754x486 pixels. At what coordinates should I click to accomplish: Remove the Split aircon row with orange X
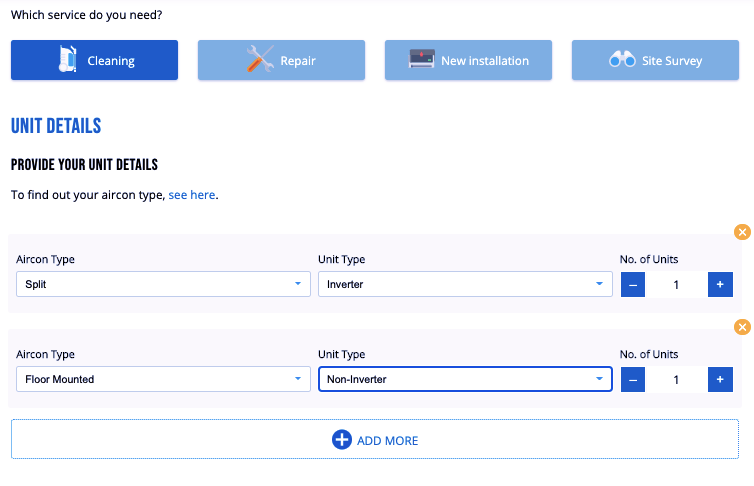coord(742,232)
